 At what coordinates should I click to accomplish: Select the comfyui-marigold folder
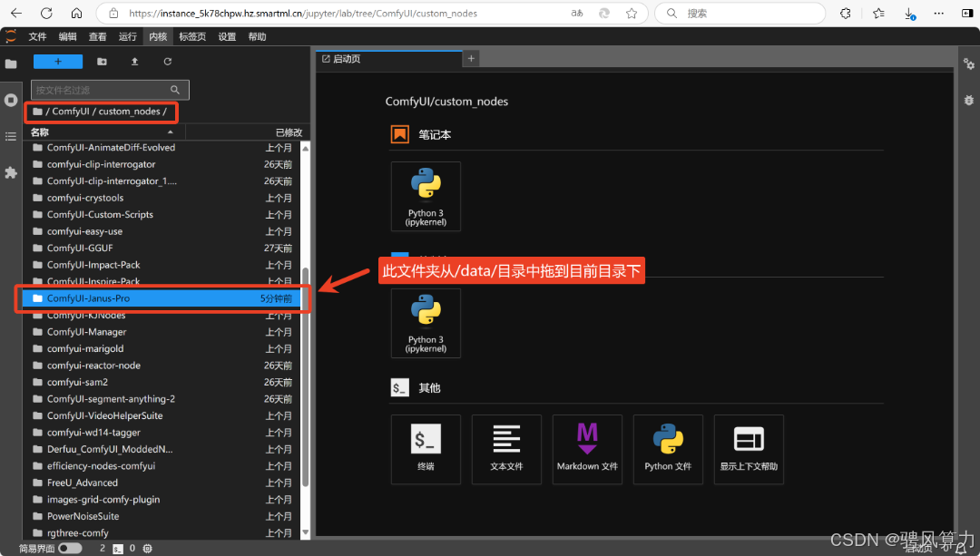coord(162,348)
